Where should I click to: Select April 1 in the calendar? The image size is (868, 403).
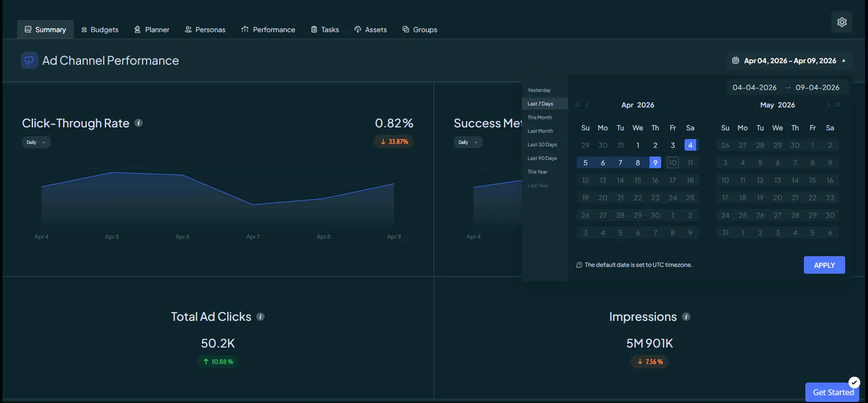click(x=638, y=145)
